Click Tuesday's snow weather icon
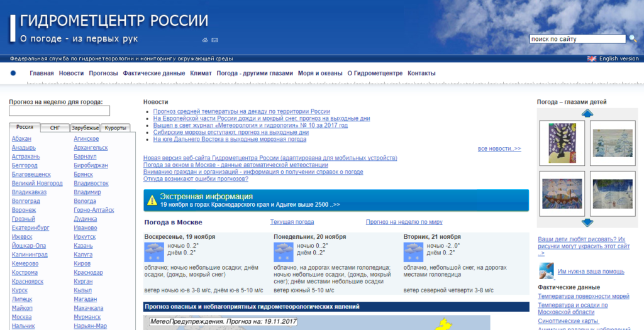This screenshot has height=330, width=644. coord(413,252)
